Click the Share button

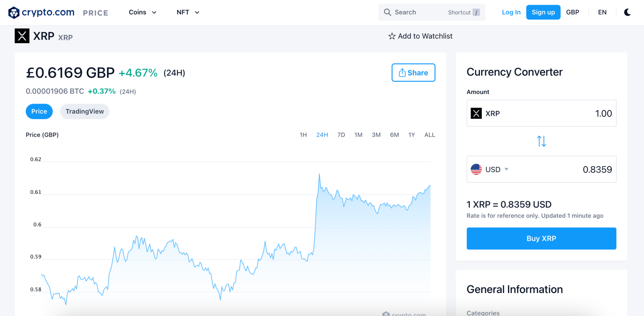pyautogui.click(x=413, y=73)
